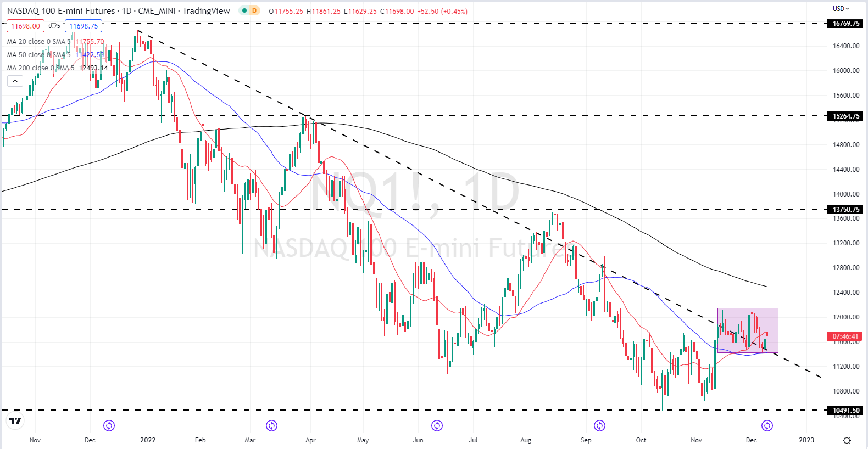Select the purple highlighted rectangle near December
Viewport: 868px width, 449px height.
point(748,330)
